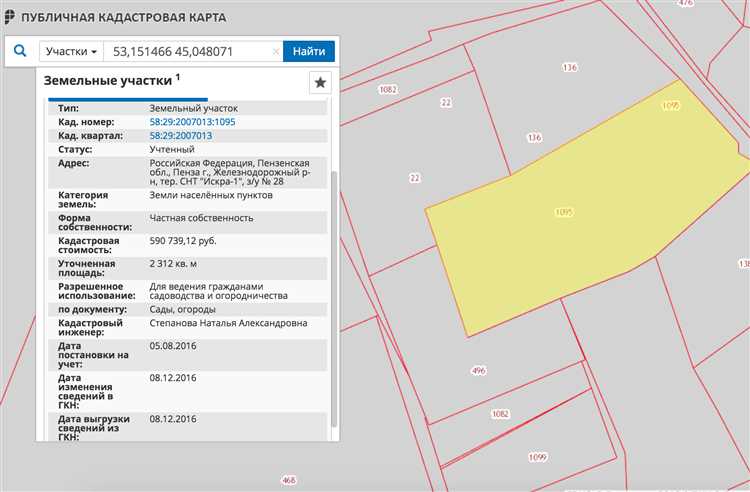Click the status value Учтенный
The height and width of the screenshot is (492, 750).
pos(172,150)
